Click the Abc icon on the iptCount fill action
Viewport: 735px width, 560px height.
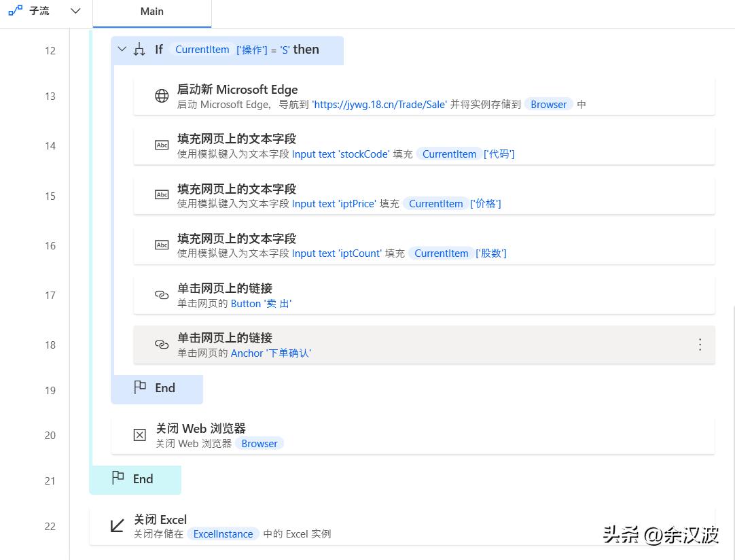[x=161, y=245]
